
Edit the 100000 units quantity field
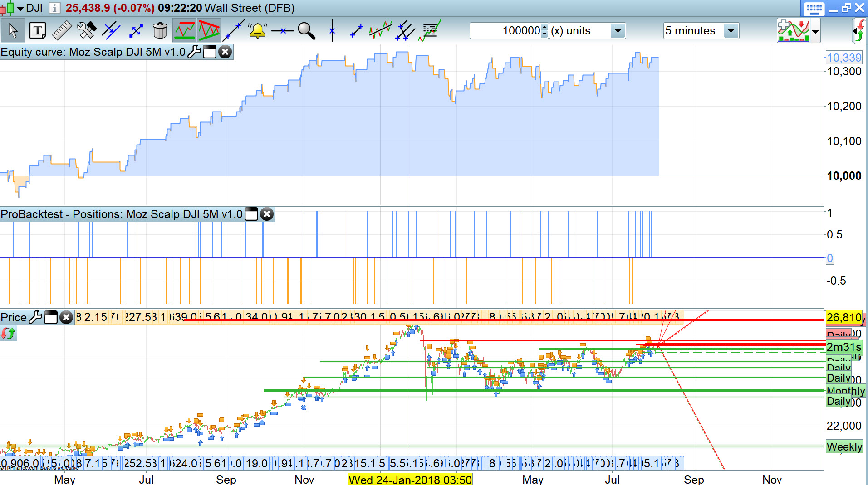click(505, 31)
